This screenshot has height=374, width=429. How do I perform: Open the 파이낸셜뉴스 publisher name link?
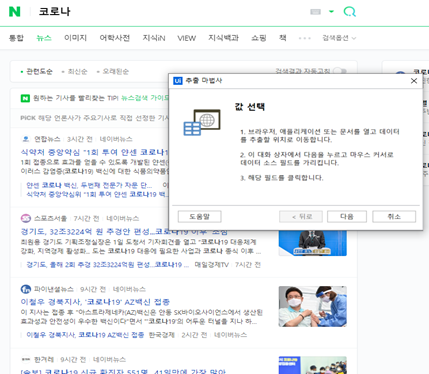pyautogui.click(x=54, y=289)
